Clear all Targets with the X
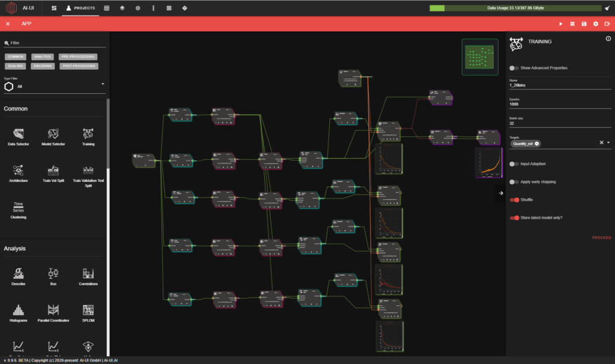 click(601, 143)
